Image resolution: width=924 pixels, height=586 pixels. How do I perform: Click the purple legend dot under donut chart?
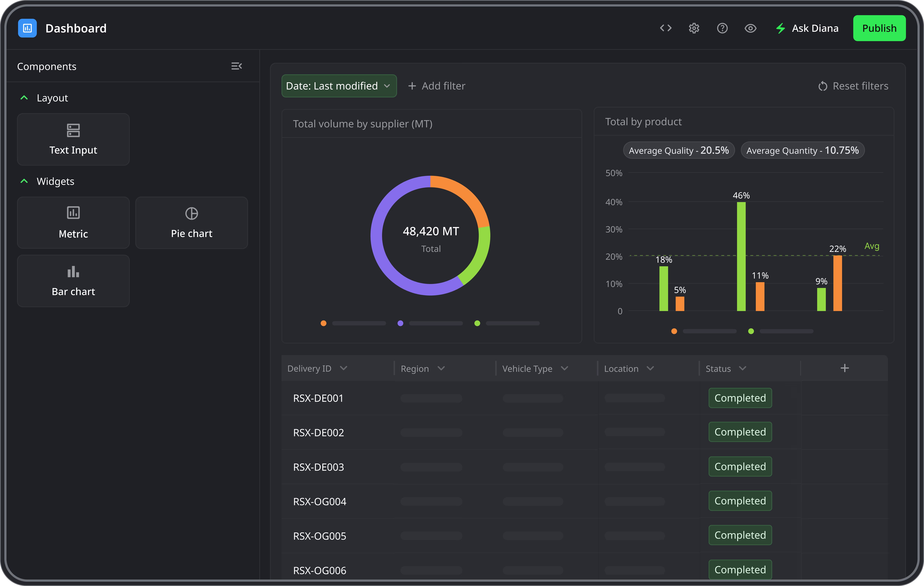point(400,323)
